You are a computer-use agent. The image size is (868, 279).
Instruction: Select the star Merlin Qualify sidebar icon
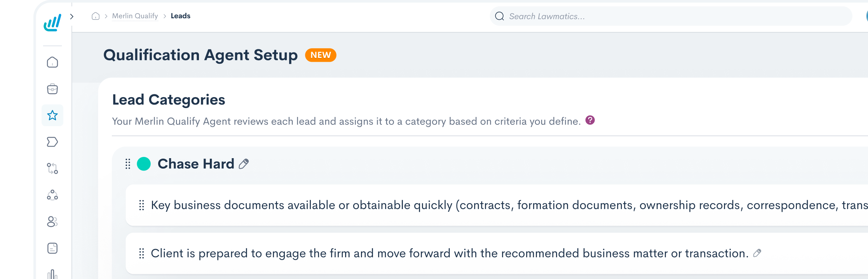click(52, 115)
